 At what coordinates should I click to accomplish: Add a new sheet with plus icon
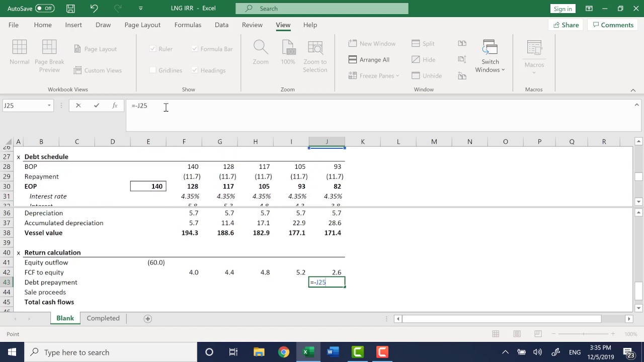click(147, 318)
